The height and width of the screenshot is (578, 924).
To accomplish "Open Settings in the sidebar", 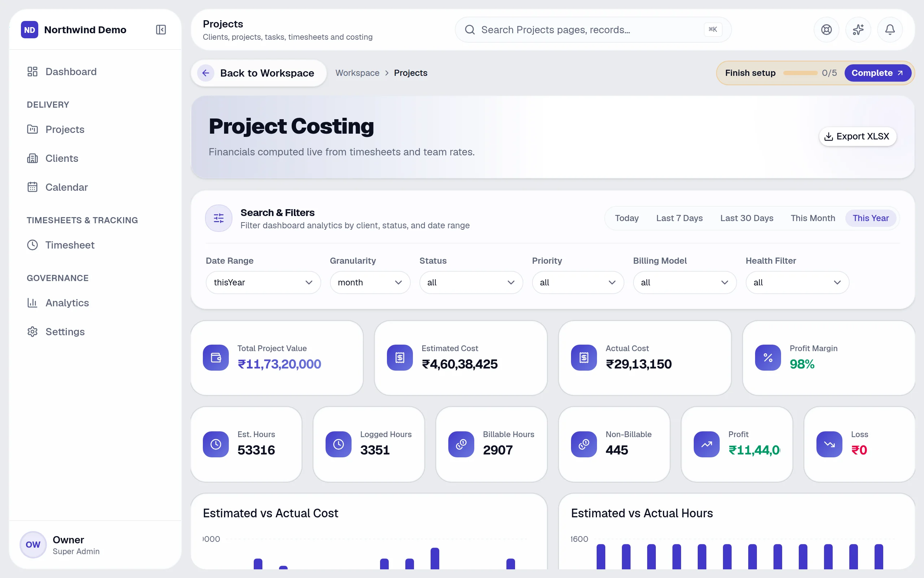I will (x=95, y=331).
